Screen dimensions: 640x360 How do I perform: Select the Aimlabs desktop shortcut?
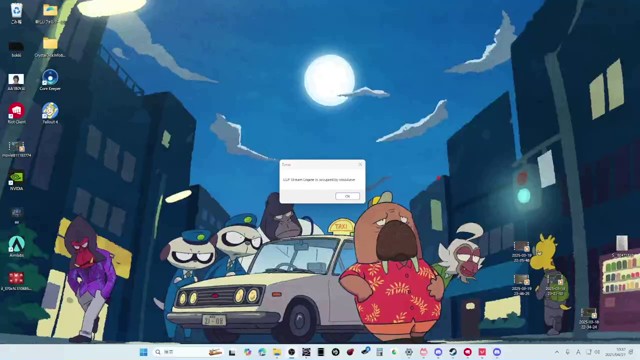[x=16, y=247]
